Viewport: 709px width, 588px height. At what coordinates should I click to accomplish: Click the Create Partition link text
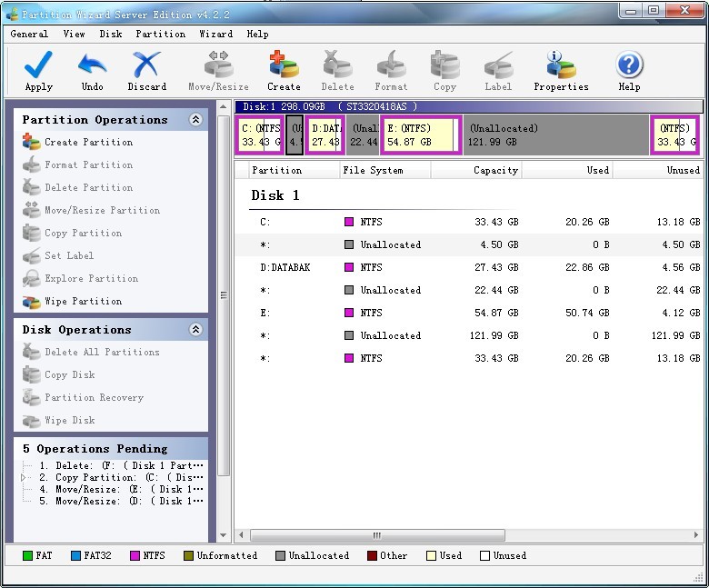point(89,142)
